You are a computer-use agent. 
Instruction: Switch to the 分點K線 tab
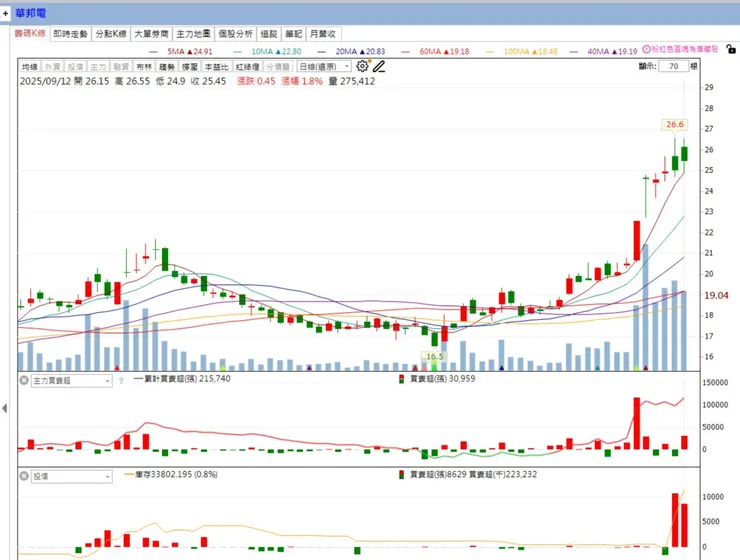(111, 34)
